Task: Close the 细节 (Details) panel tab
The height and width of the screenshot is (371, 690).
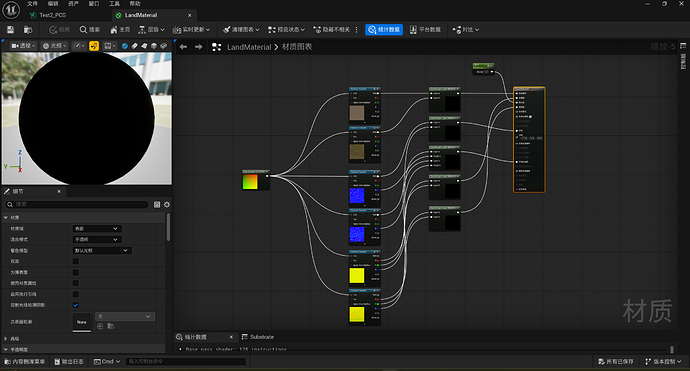Action: pyautogui.click(x=59, y=191)
